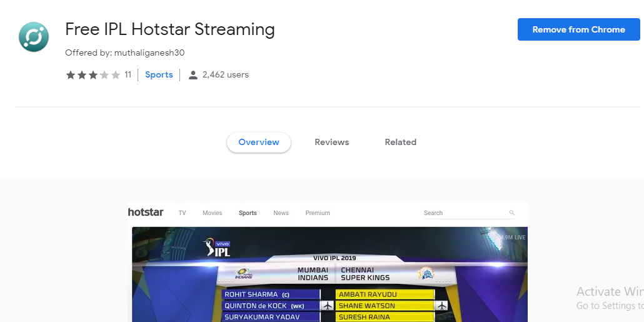This screenshot has height=322, width=644.
Task: Click the Chennai Super Kings team logo
Action: (426, 273)
